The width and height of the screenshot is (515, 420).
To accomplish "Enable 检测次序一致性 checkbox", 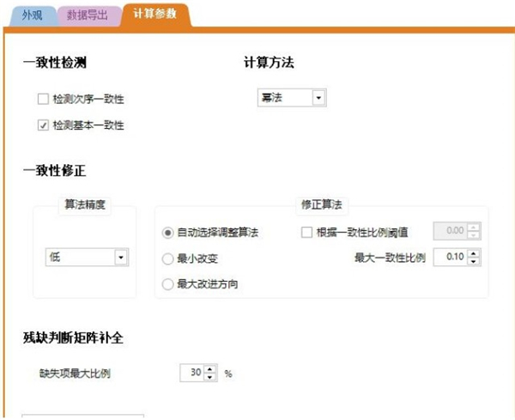I will point(44,100).
